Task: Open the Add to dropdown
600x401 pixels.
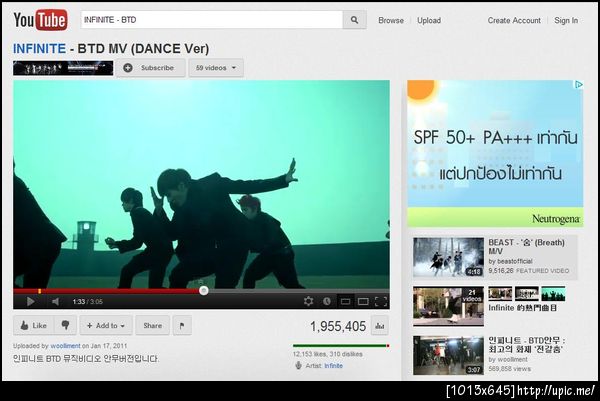Action: (106, 325)
